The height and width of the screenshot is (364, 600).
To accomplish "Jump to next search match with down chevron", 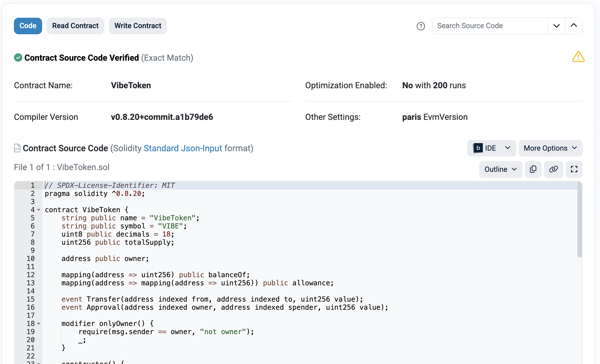I will pos(556,26).
